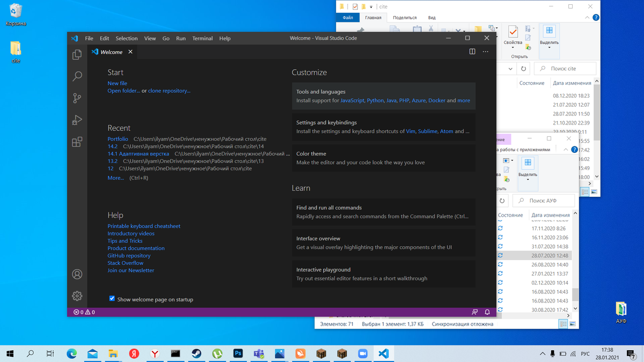Image resolution: width=644 pixels, height=362 pixels.
Task: Create a new file via 'New file' link
Action: click(117, 83)
